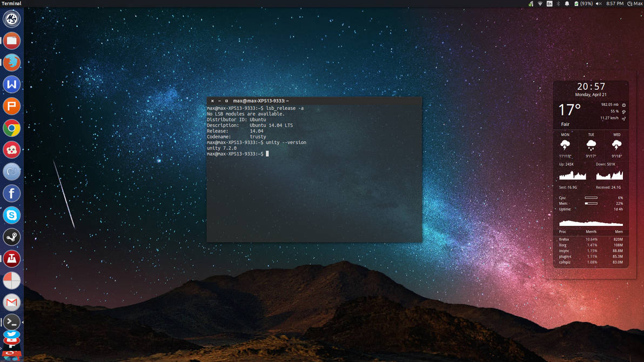Viewport: 644px width, 362px height.
Task: Open Google Chrome from the launcher
Action: coord(11,128)
